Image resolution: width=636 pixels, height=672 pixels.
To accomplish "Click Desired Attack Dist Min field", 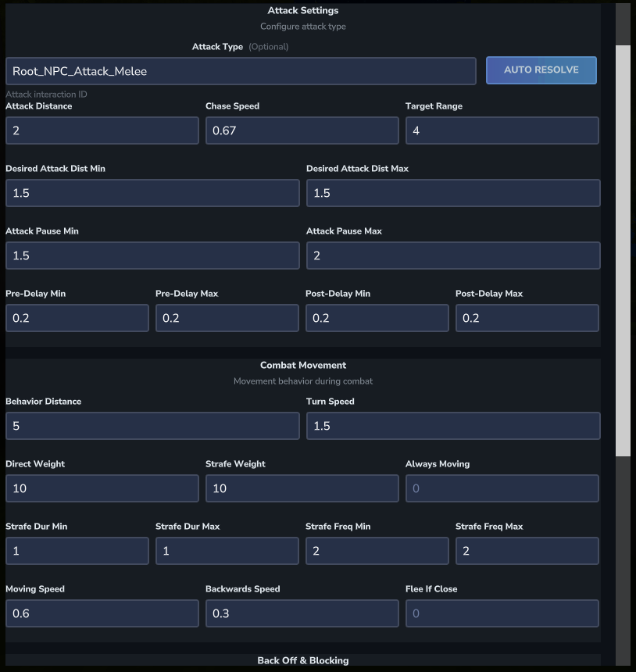I will click(x=152, y=193).
